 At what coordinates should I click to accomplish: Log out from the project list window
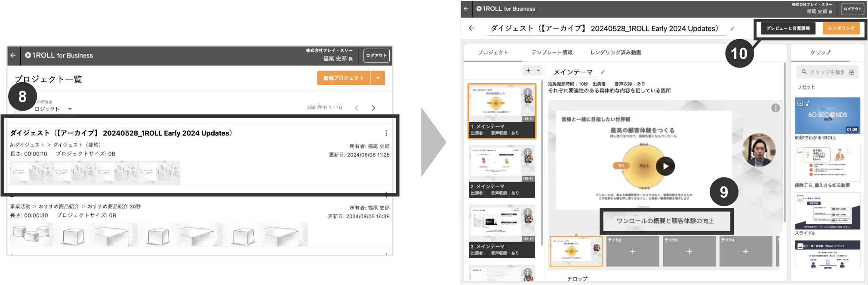point(376,56)
